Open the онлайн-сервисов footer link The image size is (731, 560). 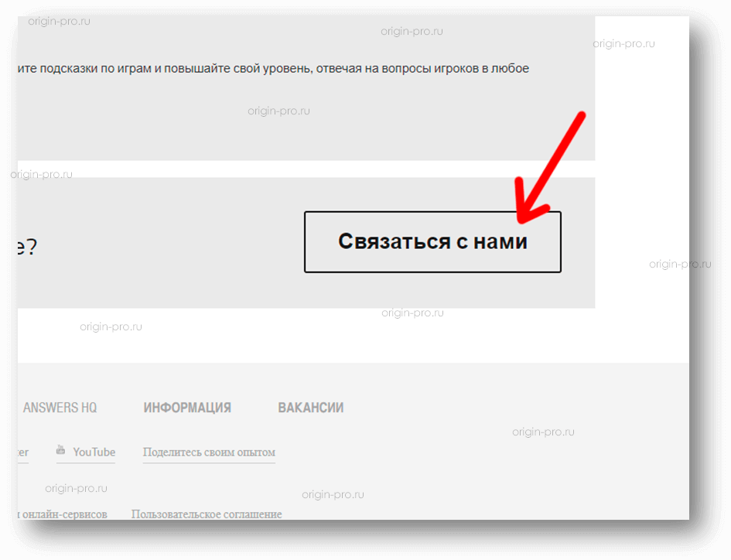coord(63,514)
